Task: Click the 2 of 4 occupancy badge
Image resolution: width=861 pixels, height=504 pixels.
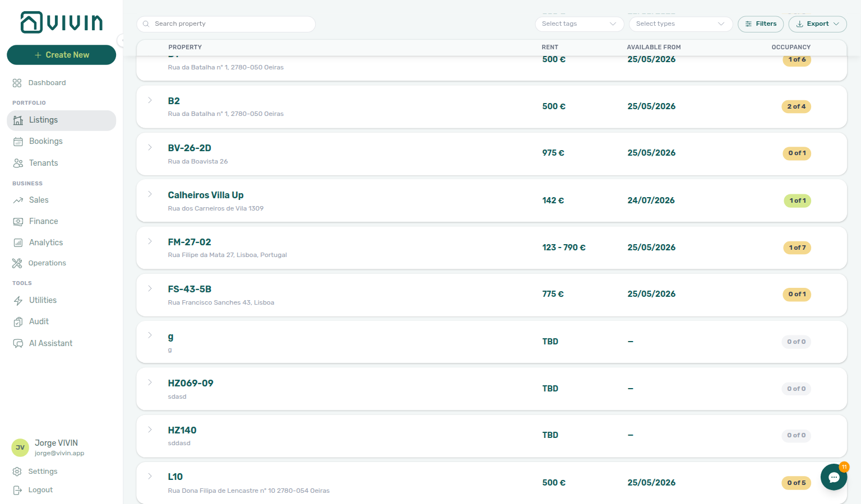Action: tap(796, 106)
